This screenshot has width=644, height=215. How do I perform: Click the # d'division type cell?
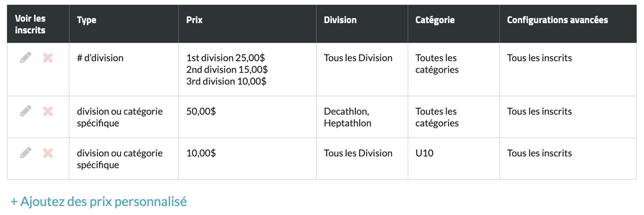click(100, 58)
